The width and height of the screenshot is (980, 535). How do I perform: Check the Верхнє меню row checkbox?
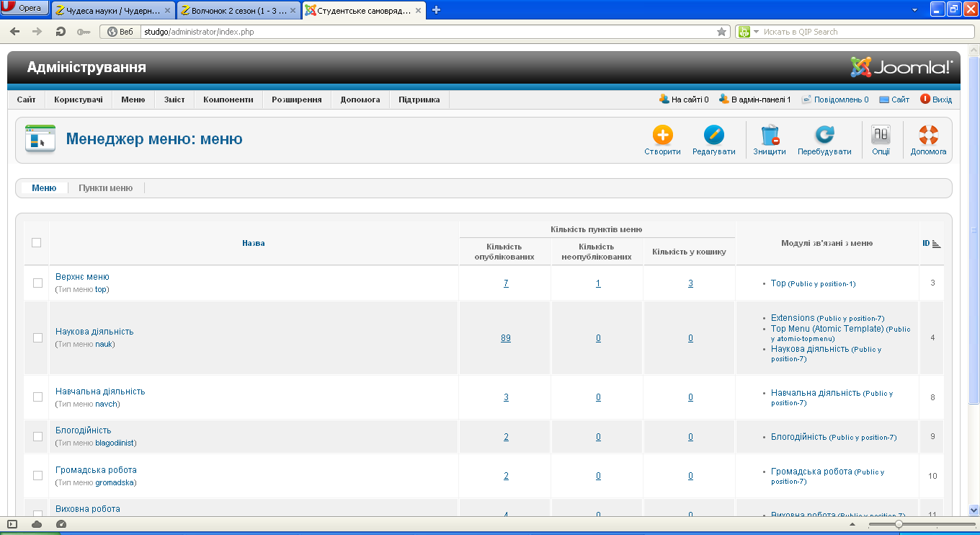click(37, 283)
